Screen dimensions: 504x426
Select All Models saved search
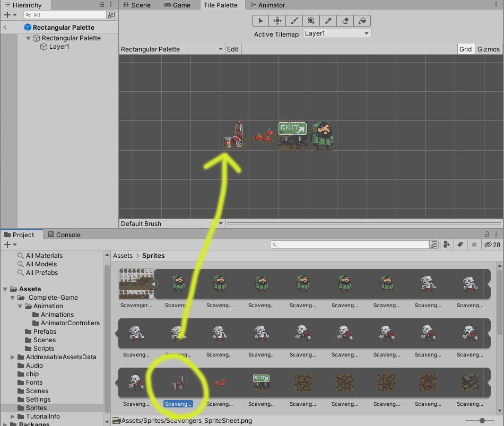[41, 264]
